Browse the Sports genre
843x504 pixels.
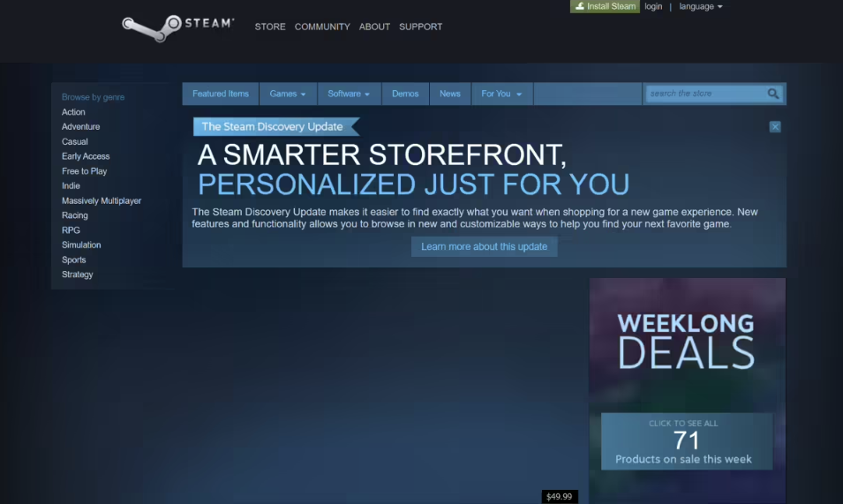[x=73, y=260]
